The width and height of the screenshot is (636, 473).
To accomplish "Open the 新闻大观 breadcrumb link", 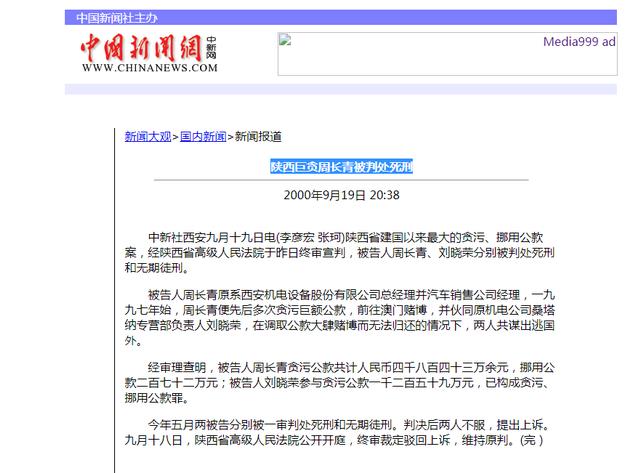I will pyautogui.click(x=148, y=137).
